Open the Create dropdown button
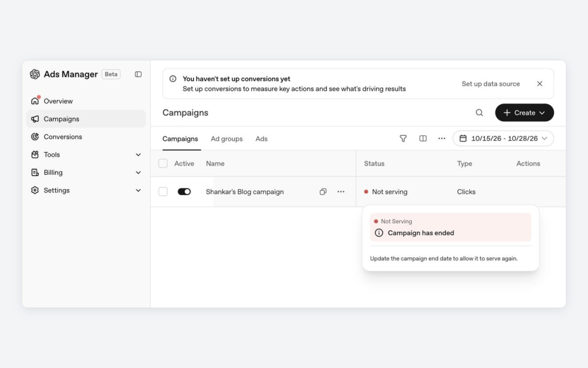The height and width of the screenshot is (368, 588). coord(524,113)
